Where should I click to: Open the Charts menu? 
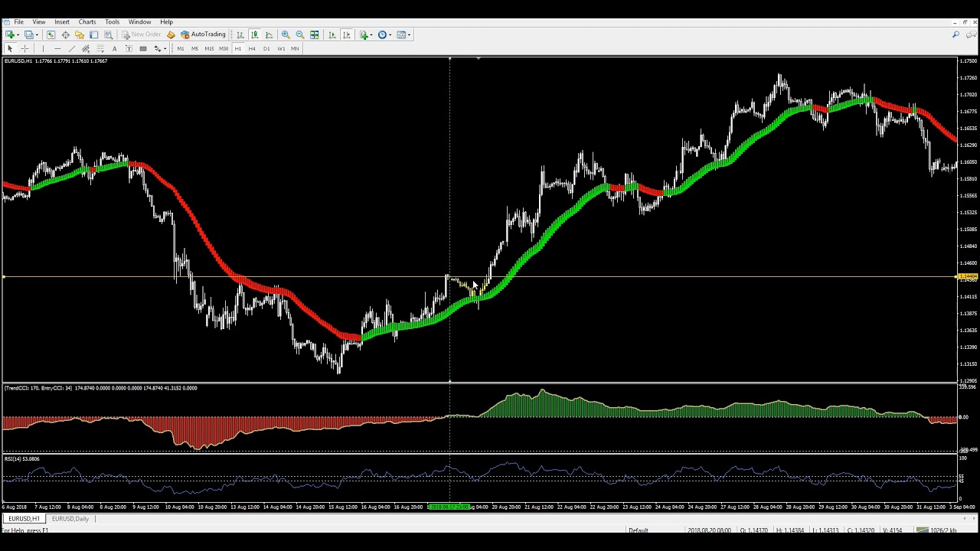tap(87, 21)
